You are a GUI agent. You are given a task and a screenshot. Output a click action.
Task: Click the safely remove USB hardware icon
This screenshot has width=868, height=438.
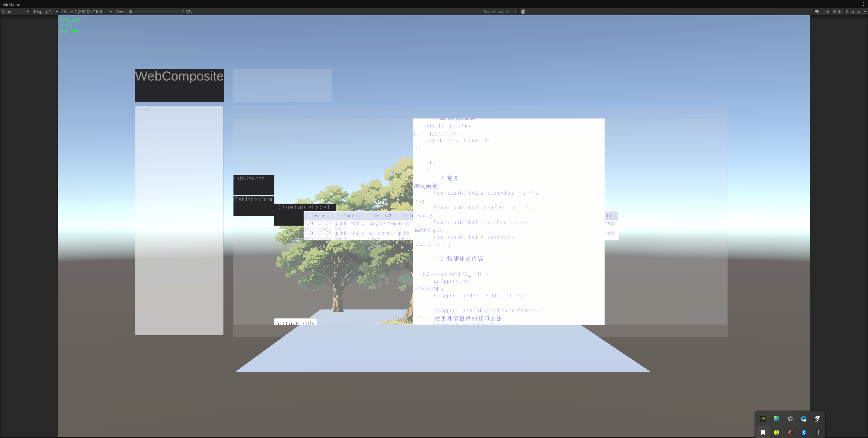(x=817, y=432)
